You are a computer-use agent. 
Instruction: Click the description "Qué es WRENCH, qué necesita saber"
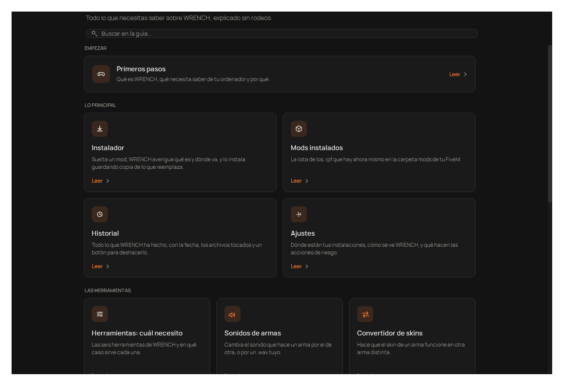pos(193,79)
